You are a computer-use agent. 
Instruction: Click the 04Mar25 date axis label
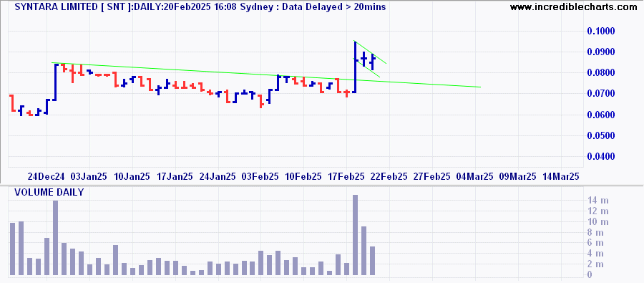(474, 176)
